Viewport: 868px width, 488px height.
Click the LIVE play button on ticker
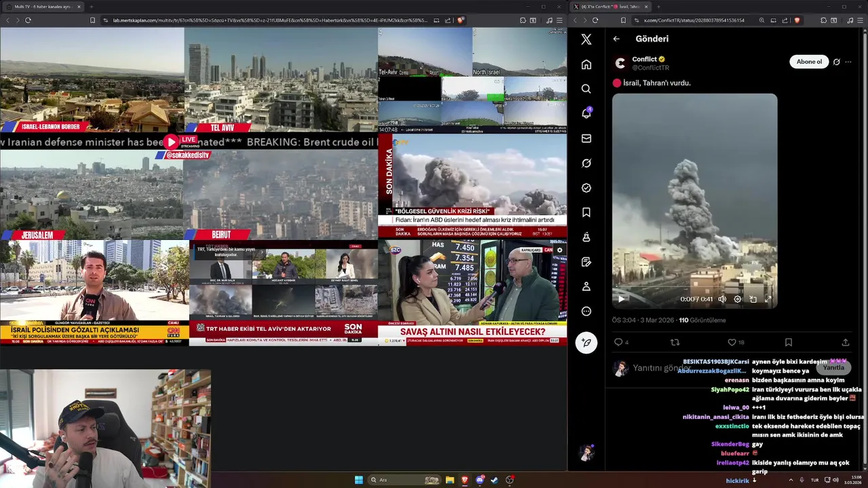click(172, 142)
